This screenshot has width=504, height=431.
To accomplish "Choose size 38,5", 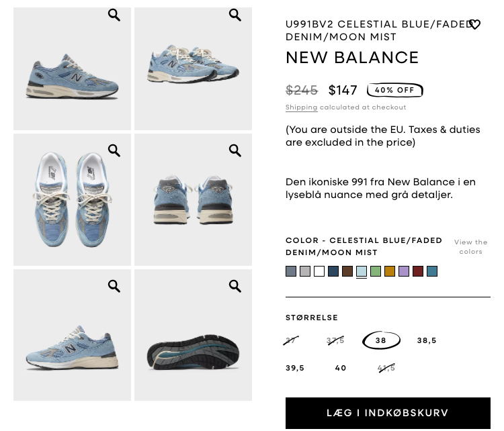I will [427, 340].
